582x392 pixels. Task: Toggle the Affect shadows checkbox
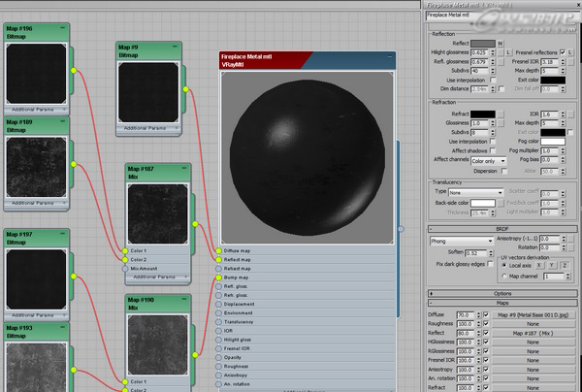[x=493, y=150]
